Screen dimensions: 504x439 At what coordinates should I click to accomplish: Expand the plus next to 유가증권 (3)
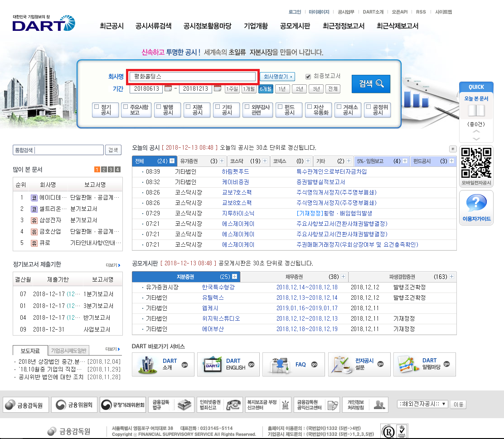point(222,161)
